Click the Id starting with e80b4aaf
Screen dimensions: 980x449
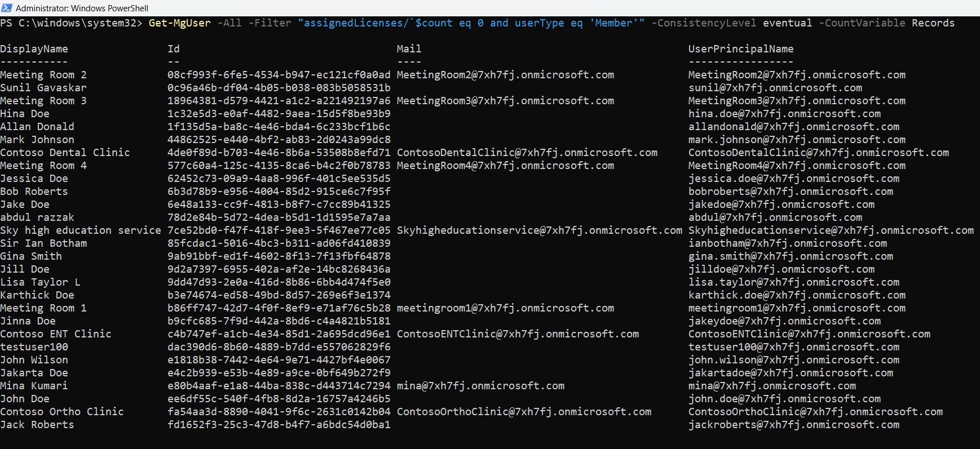coord(279,386)
